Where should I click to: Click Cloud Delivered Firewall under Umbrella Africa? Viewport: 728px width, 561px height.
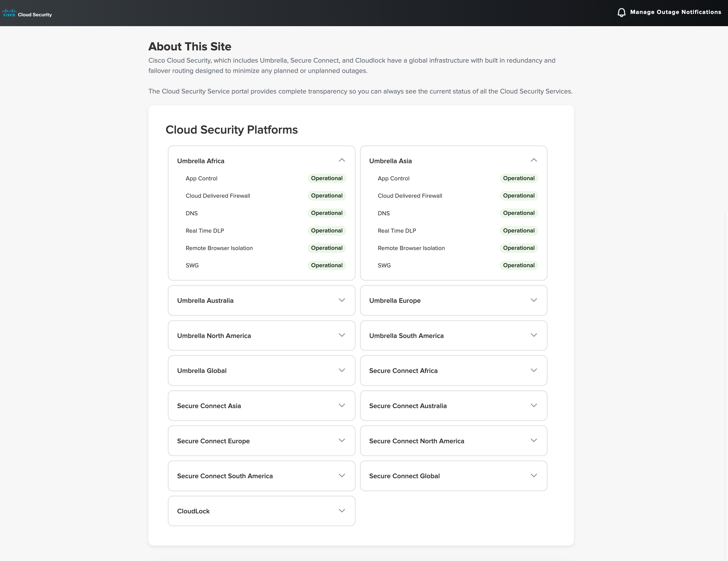pyautogui.click(x=218, y=196)
